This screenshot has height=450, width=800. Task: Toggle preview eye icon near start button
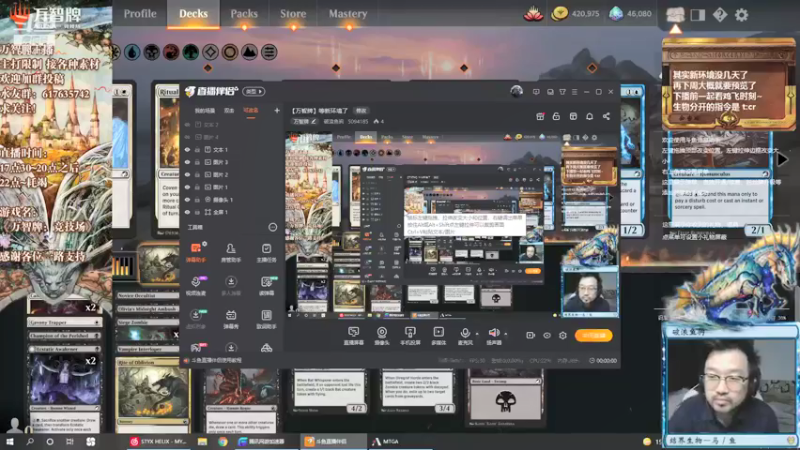tap(547, 335)
